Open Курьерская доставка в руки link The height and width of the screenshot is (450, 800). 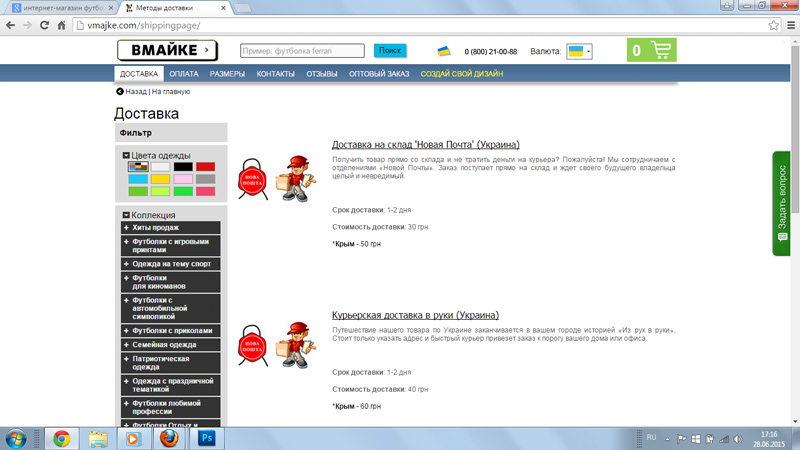(415, 315)
